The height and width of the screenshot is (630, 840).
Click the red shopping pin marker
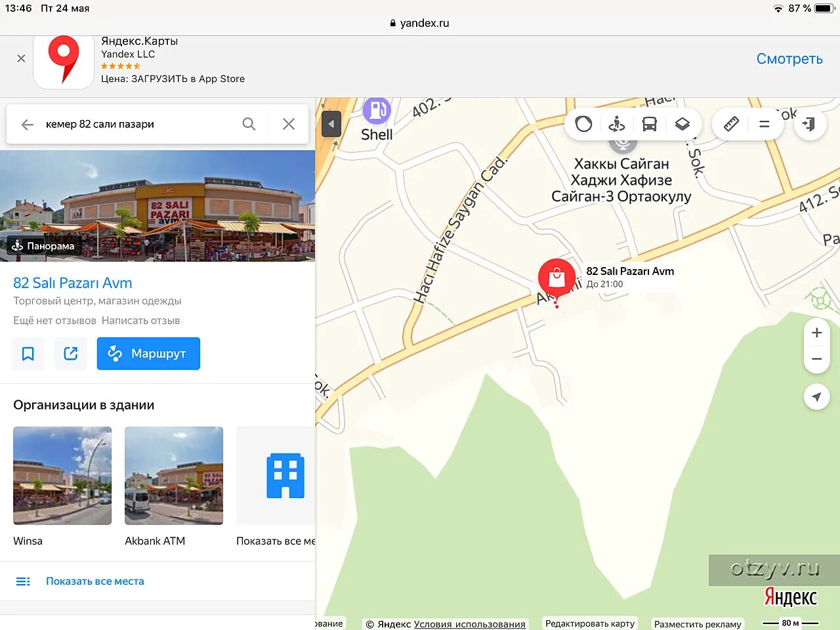click(556, 279)
